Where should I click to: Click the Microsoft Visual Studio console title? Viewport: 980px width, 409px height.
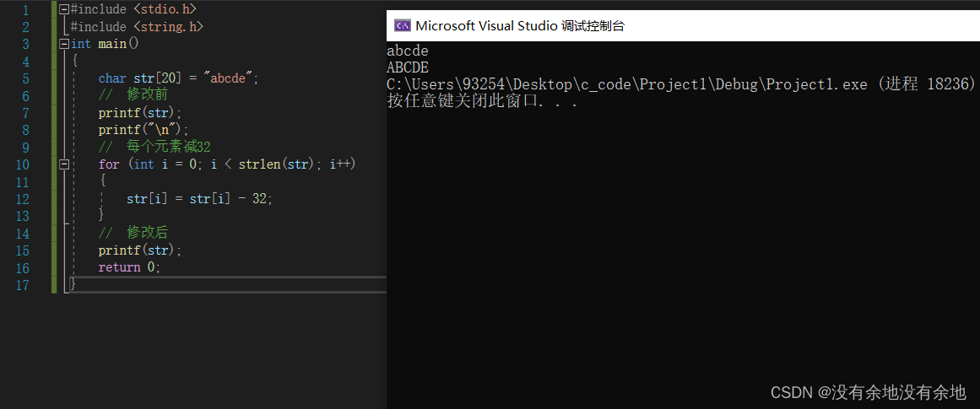tap(520, 26)
